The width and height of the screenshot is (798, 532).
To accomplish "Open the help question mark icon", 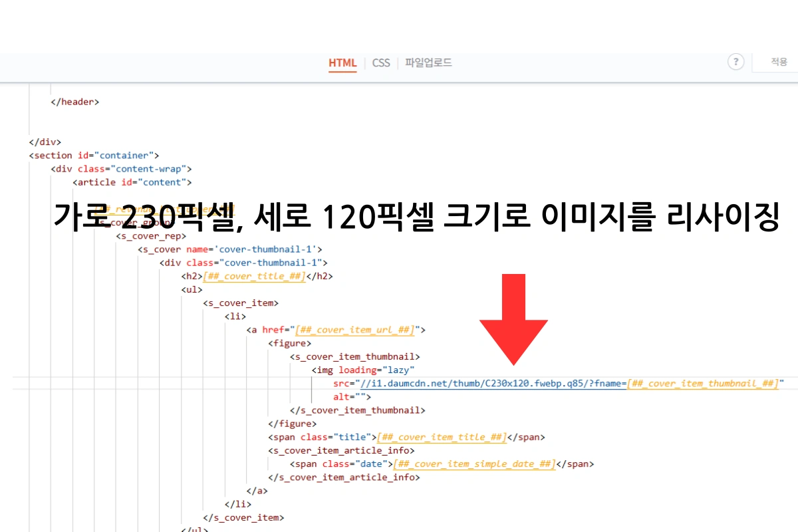I will point(736,62).
